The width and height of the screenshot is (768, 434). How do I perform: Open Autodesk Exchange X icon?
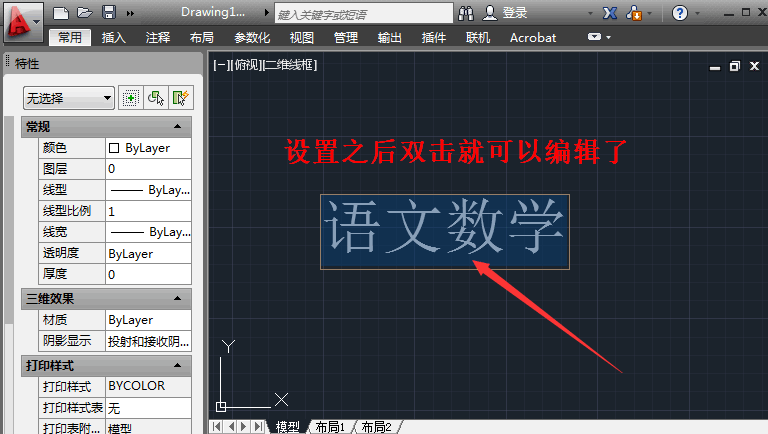[x=610, y=13]
